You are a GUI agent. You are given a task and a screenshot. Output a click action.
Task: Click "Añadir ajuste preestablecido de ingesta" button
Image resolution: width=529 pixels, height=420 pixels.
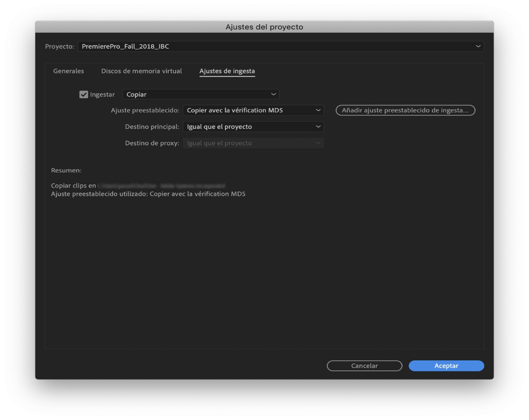405,110
